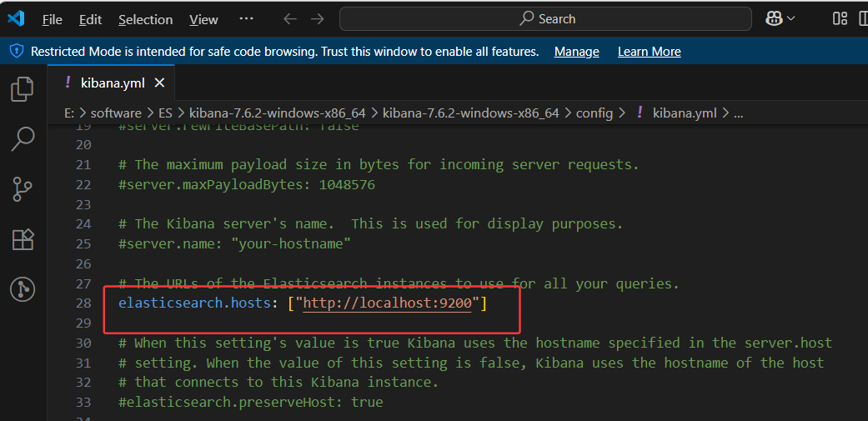Open the Search view in activity bar
This screenshot has width=868, height=421.
23,139
